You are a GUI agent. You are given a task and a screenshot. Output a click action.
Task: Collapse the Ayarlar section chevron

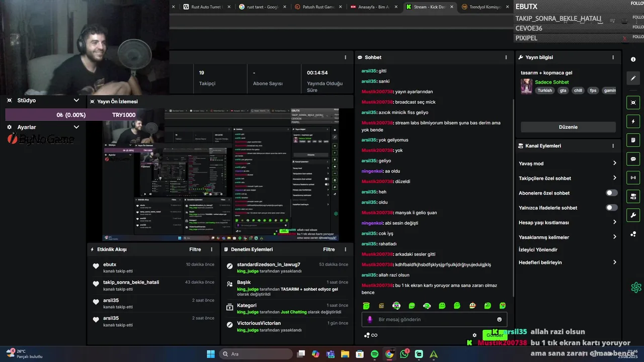coord(76,127)
